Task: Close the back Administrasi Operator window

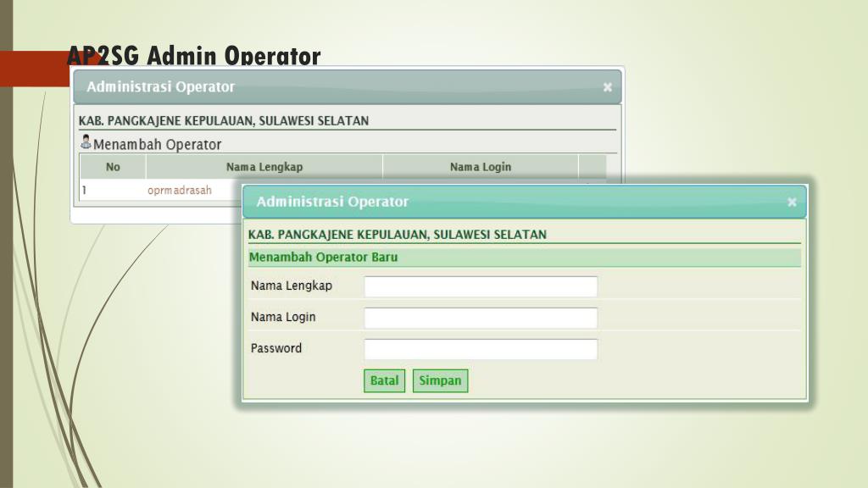Action: coord(607,87)
